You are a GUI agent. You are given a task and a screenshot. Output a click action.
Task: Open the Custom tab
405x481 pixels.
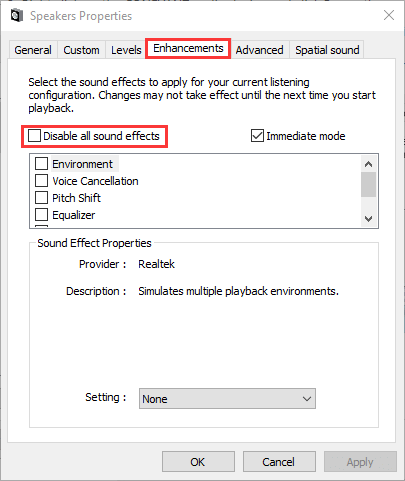click(x=81, y=50)
